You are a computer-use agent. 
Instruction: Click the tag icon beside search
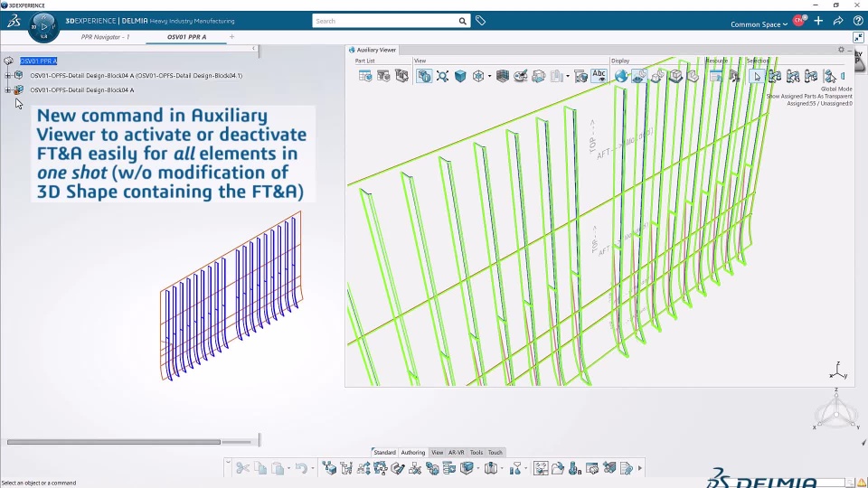click(x=480, y=21)
